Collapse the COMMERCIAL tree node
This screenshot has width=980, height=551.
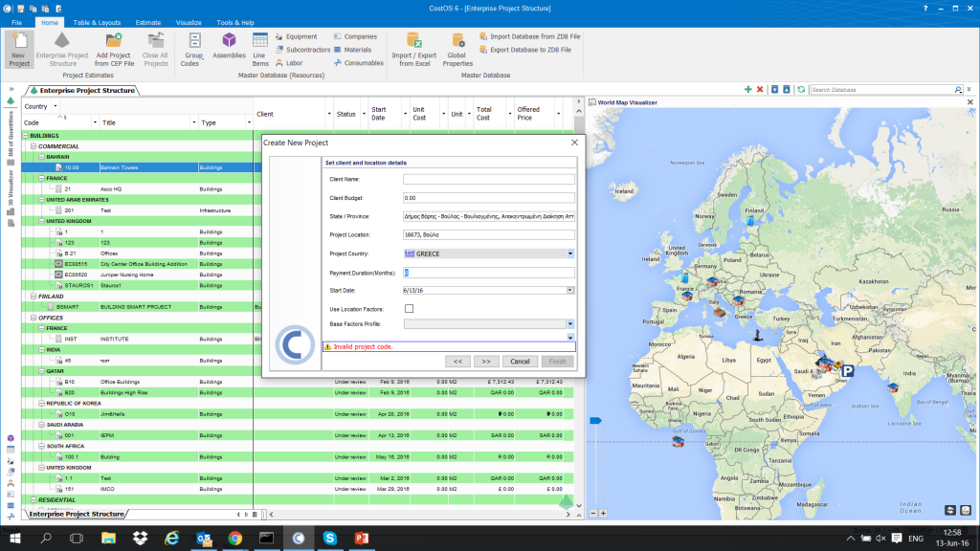[x=33, y=146]
